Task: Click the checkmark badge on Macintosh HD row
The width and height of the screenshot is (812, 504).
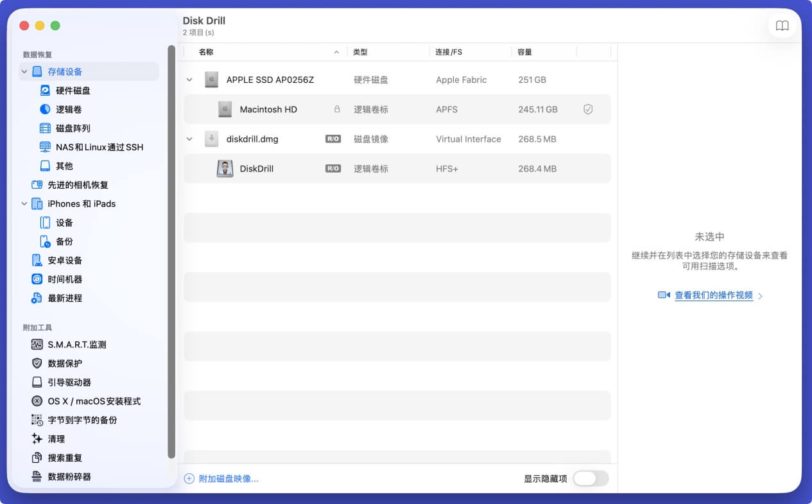Action: coord(587,109)
